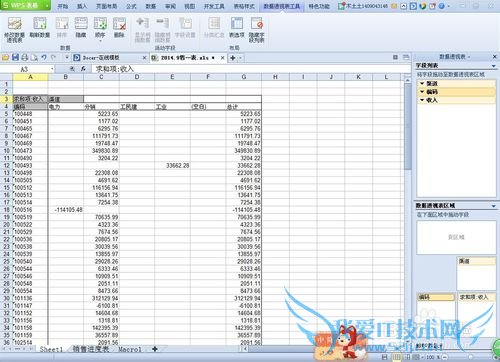Image resolution: width=500 pixels, height=362 pixels.
Task: Click the greyed 排序 (Sort) ribbon icon
Action: 62,23
